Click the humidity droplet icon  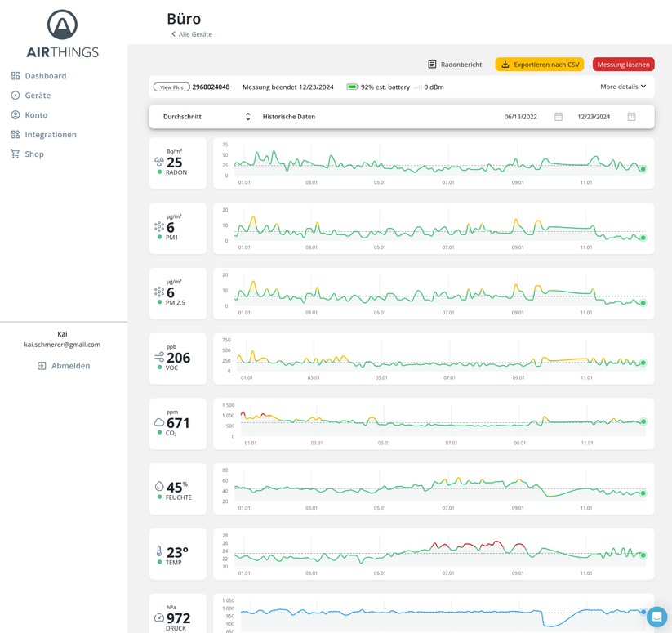point(159,486)
